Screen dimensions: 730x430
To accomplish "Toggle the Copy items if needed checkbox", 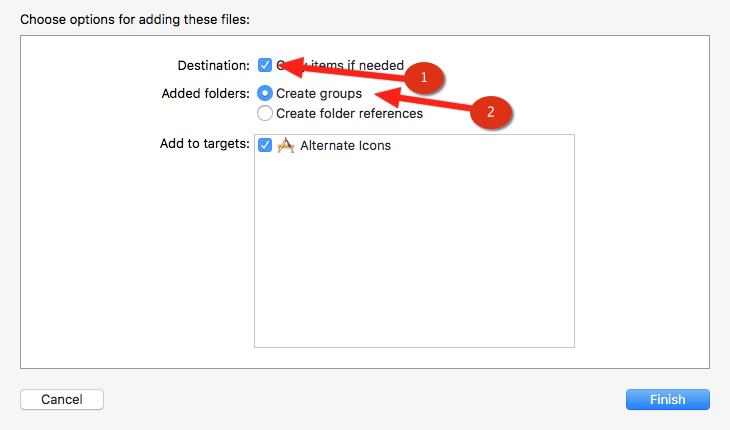I will [x=265, y=65].
